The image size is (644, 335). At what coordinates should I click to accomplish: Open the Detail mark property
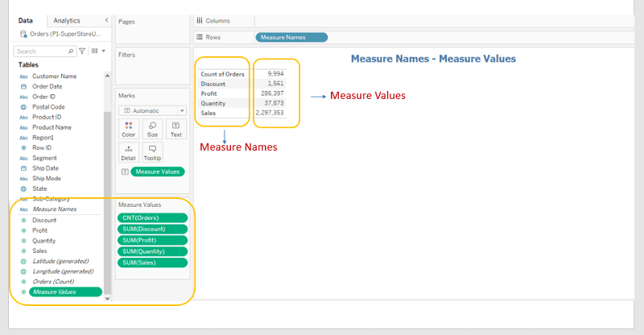(x=129, y=153)
